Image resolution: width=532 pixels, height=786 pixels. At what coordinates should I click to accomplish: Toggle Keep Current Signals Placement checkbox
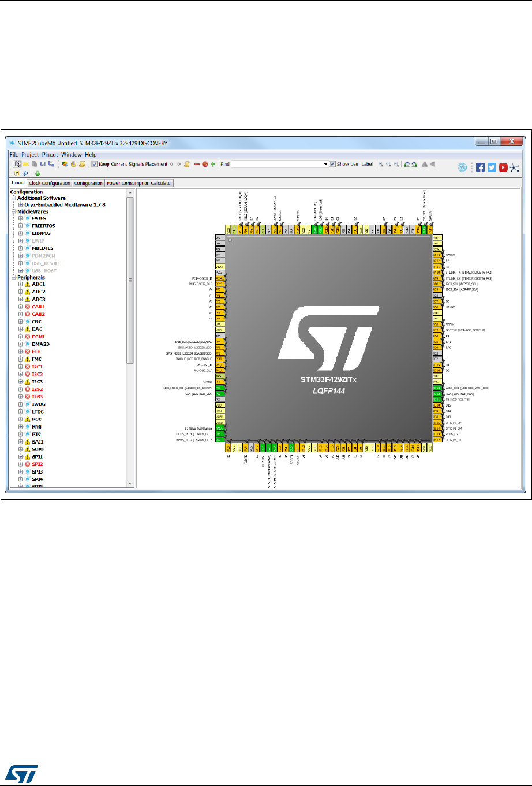click(x=95, y=165)
